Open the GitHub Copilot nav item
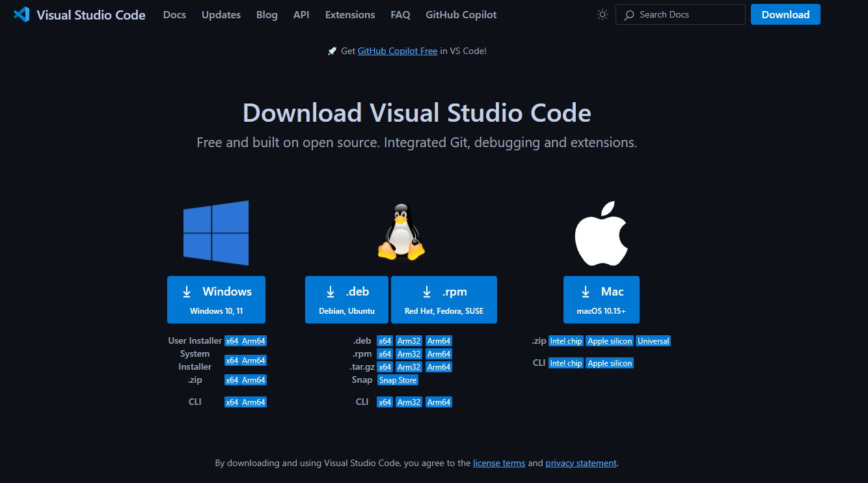The height and width of the screenshot is (483, 868). click(x=461, y=14)
